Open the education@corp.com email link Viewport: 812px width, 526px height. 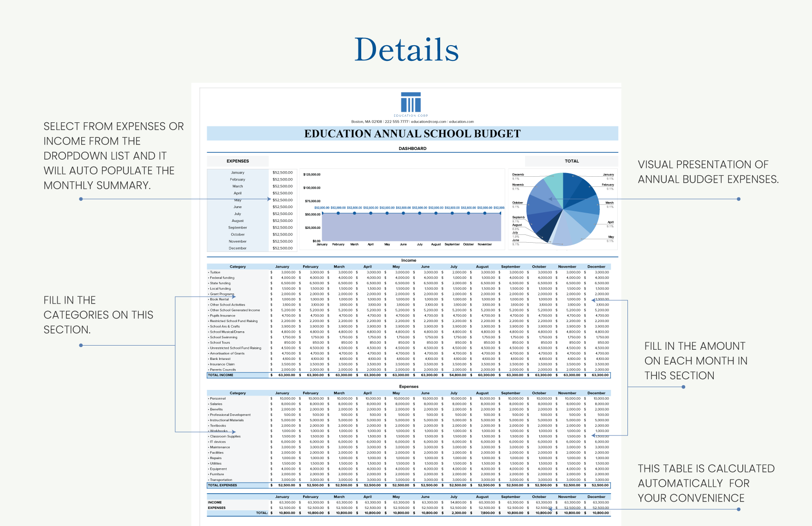point(429,122)
